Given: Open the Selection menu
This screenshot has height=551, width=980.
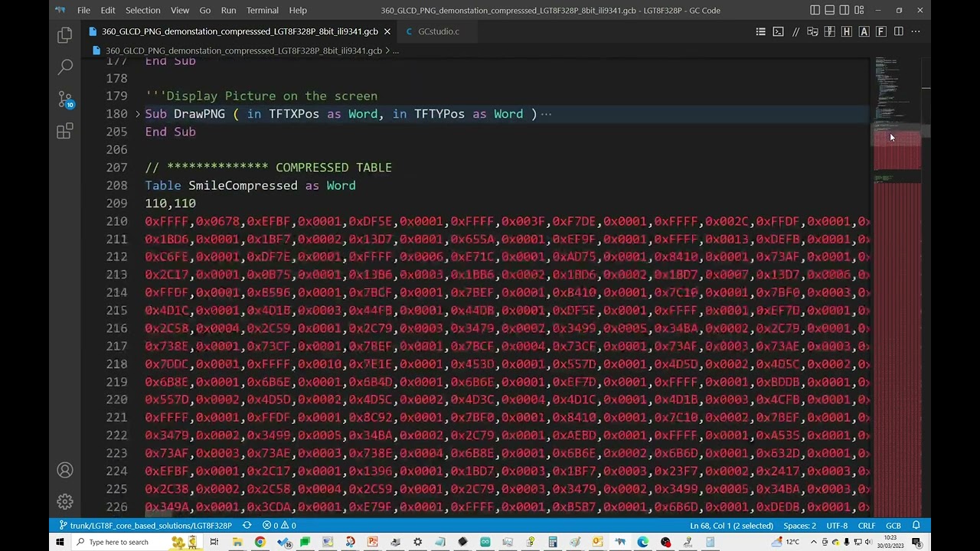Looking at the screenshot, I should click(x=143, y=10).
